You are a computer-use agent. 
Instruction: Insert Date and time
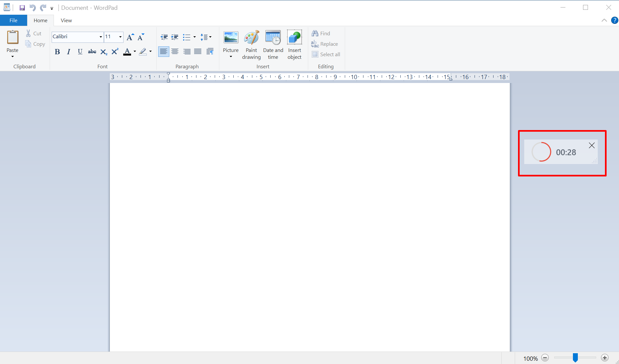(x=273, y=45)
